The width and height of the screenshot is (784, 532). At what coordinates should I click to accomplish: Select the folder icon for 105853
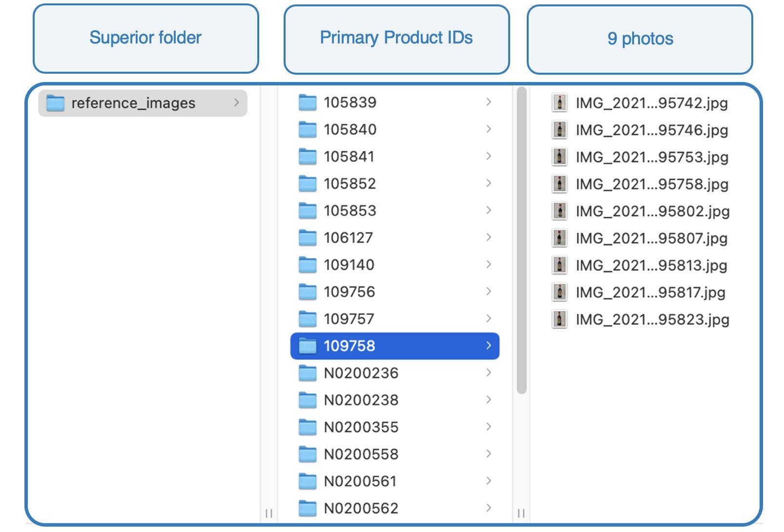click(x=308, y=211)
